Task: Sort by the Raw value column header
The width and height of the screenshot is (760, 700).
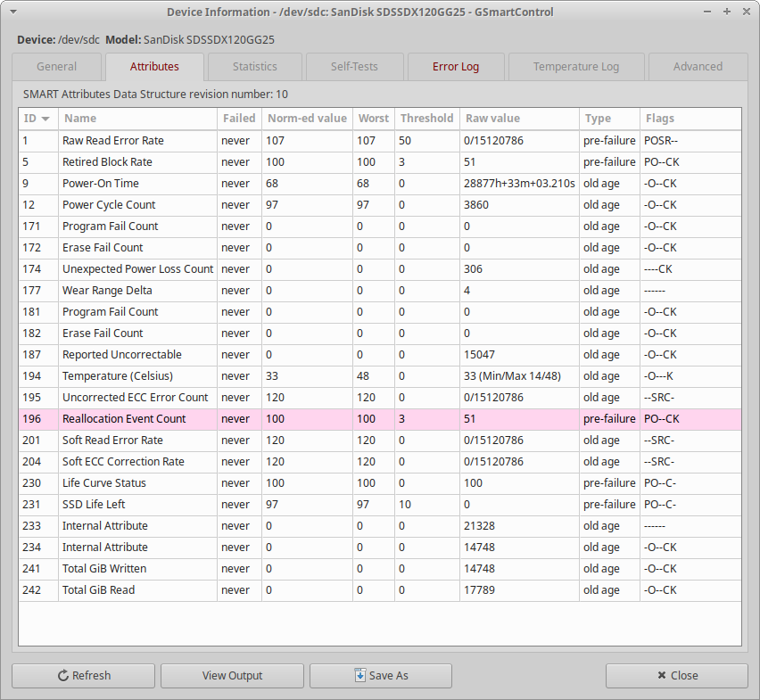Action: [519, 119]
